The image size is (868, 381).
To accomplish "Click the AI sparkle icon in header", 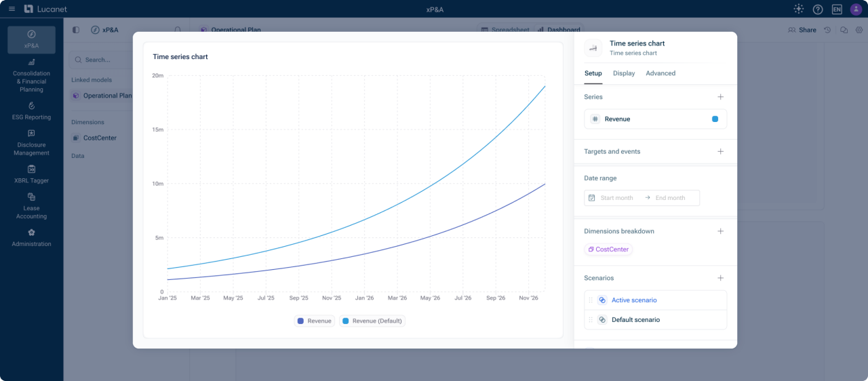I will [798, 9].
